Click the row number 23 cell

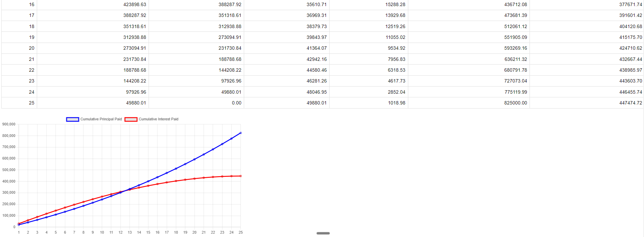(31, 81)
